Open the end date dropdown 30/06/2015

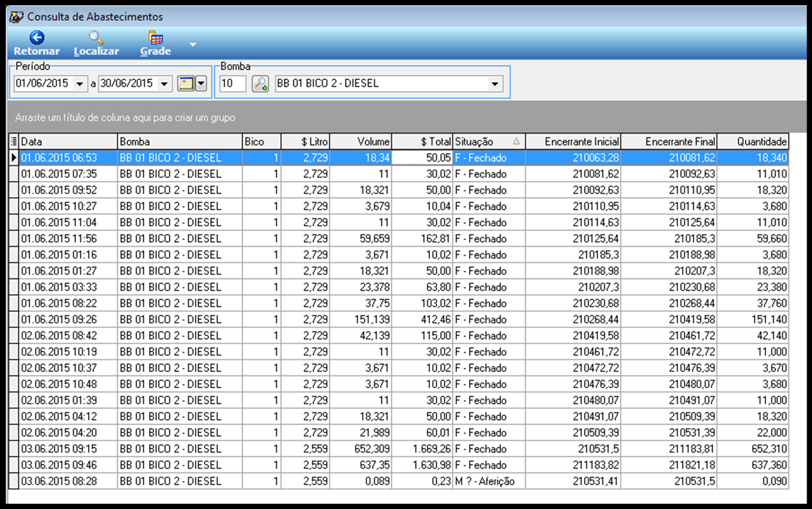coord(165,84)
